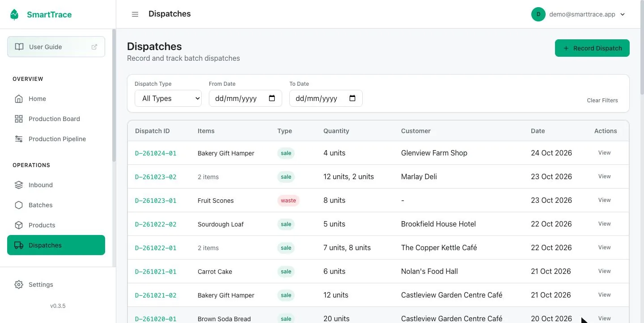This screenshot has height=323, width=644.
Task: Open dispatch D-261024-01 link
Action: pos(156,153)
